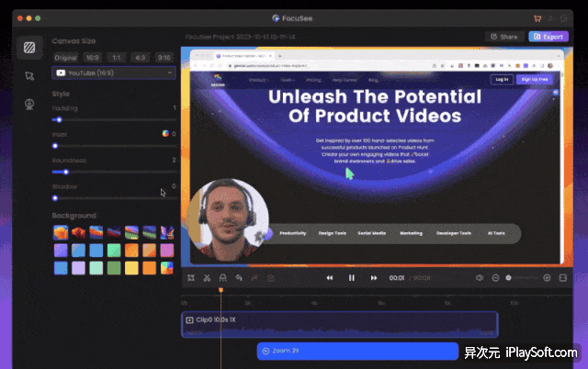
Task: Click Design Tools category in previewed webpage
Action: (x=333, y=233)
